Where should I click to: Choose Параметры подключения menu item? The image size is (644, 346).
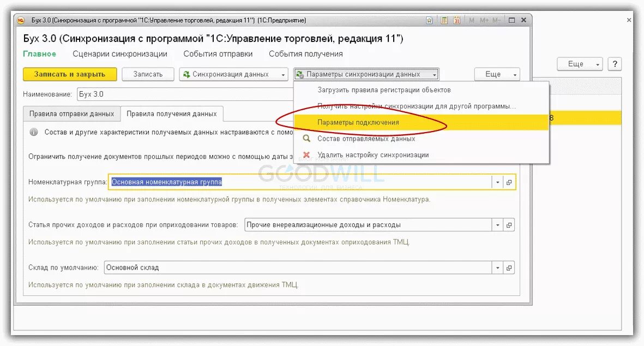click(422, 122)
